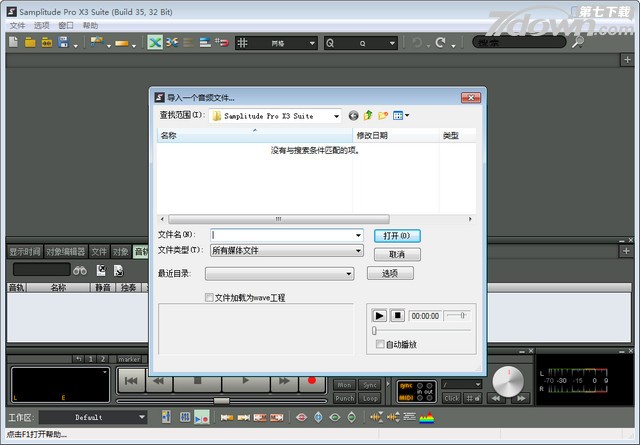Click the 'marker' button above transport
640x445 pixels.
click(x=129, y=359)
